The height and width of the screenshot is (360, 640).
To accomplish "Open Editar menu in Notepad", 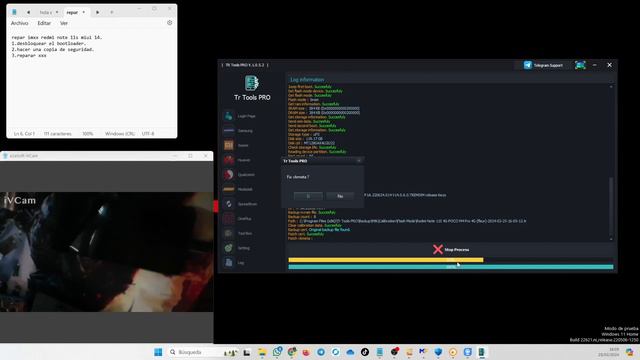I will coord(44,23).
